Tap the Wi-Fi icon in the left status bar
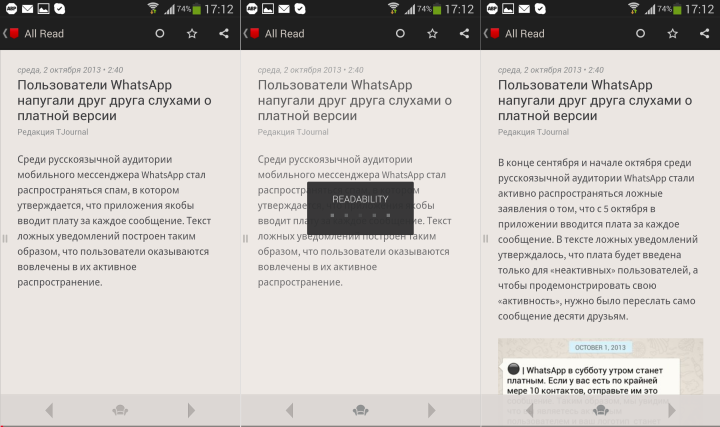This screenshot has height=427, width=720. 153,8
